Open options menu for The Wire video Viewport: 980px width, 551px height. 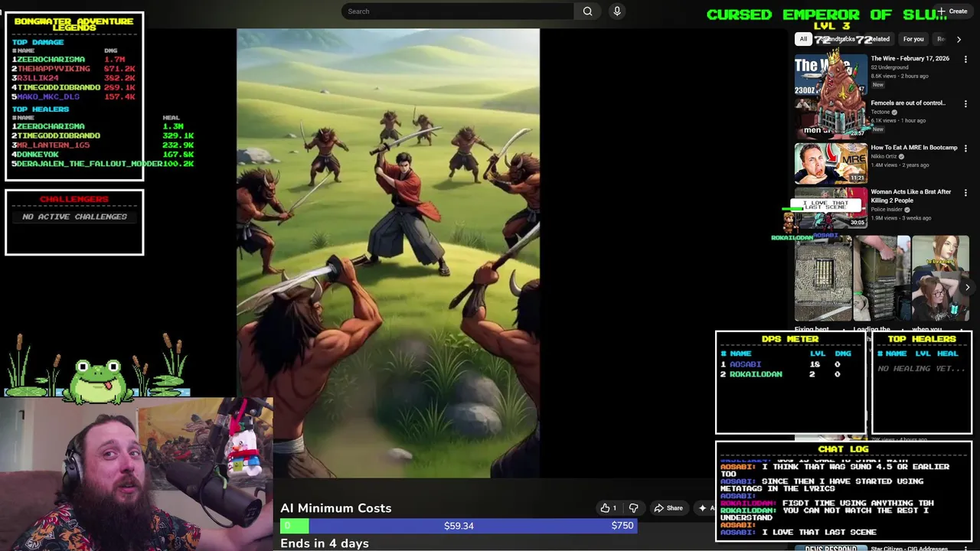coord(965,59)
